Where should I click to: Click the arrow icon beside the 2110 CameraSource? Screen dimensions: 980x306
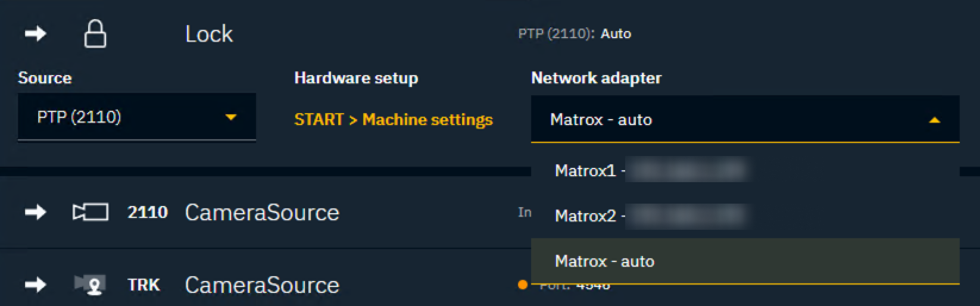tap(35, 213)
